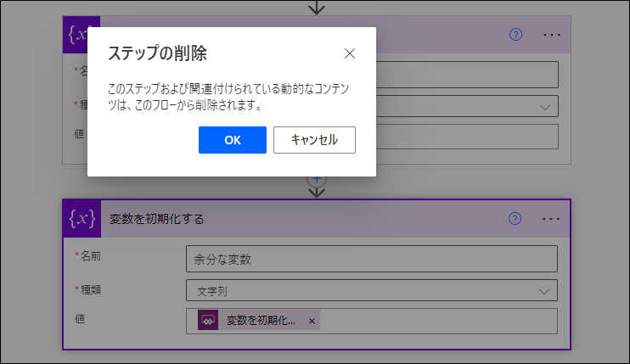This screenshot has height=364, width=630.
Task: Expand the 文字列 type dropdown
Action: 372,290
